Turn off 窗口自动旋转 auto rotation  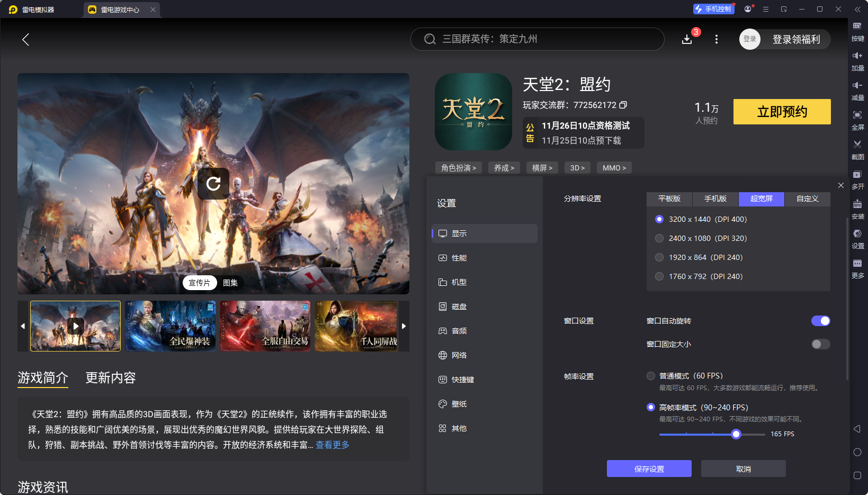pos(820,321)
